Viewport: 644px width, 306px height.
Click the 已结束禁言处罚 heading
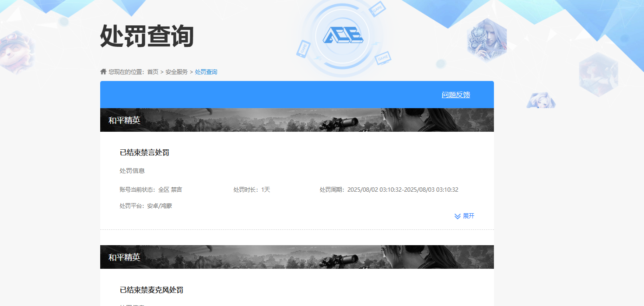tap(144, 153)
